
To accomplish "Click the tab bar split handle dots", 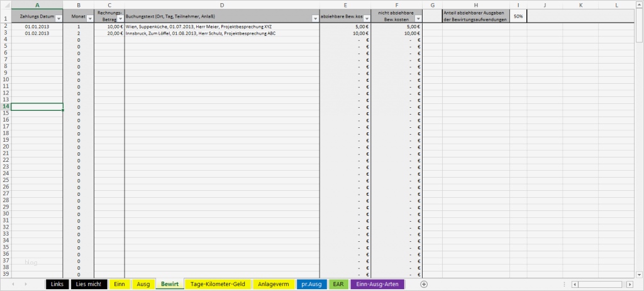I will (564, 285).
